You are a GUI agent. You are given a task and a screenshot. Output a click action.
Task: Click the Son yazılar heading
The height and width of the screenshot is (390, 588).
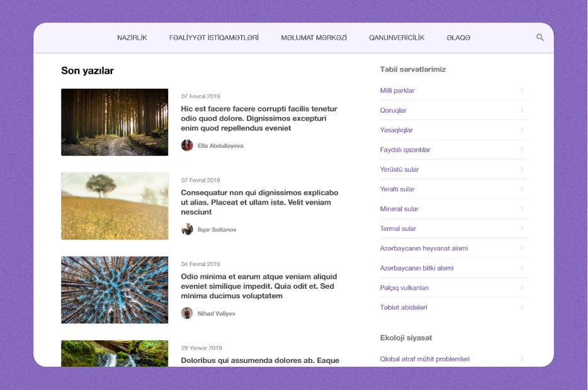[88, 71]
